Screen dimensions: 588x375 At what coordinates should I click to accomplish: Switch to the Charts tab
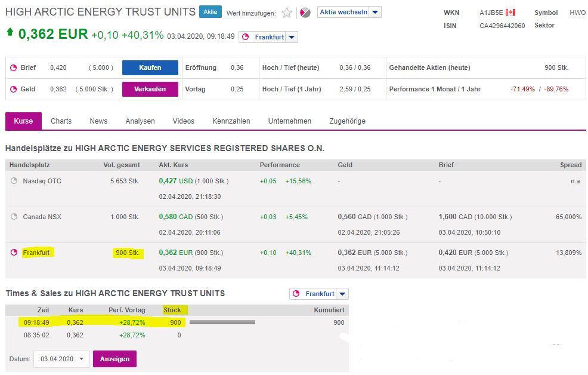tap(61, 121)
